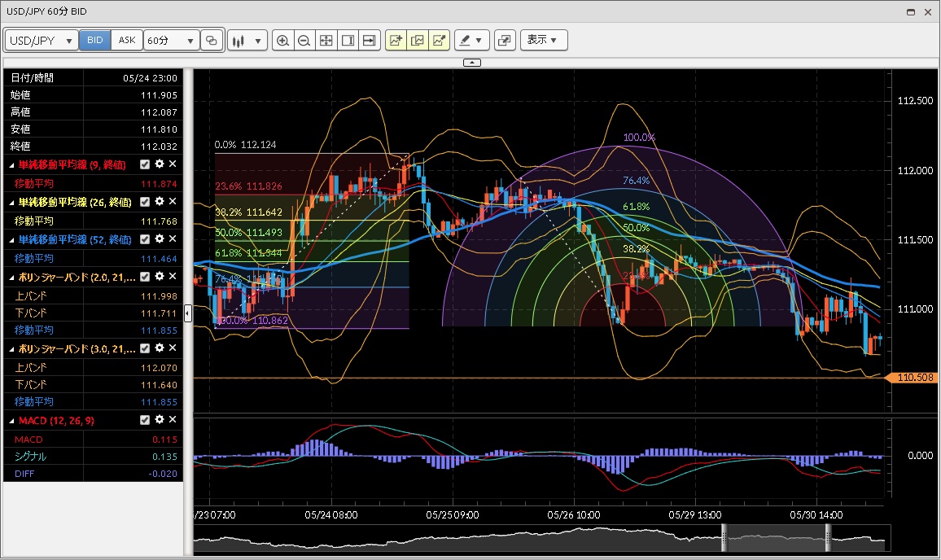Collapse the left data panel arrow handle
This screenshot has height=560, width=941.
coord(188,313)
